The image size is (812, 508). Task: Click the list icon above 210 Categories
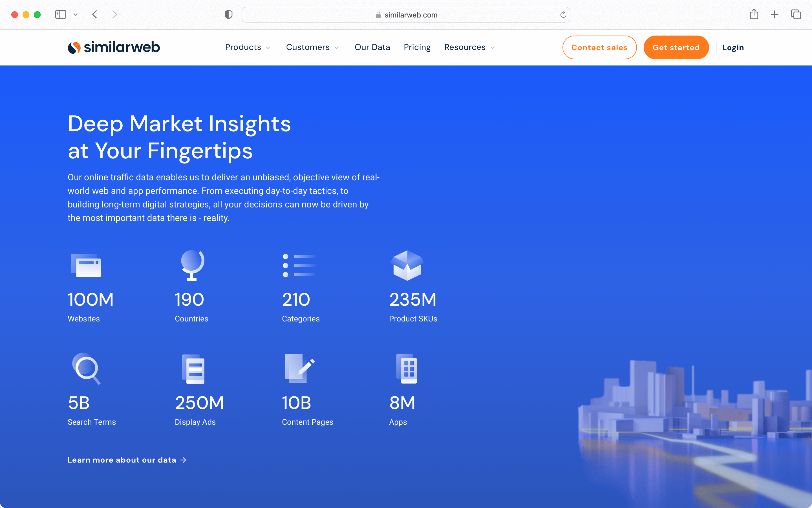point(299,265)
